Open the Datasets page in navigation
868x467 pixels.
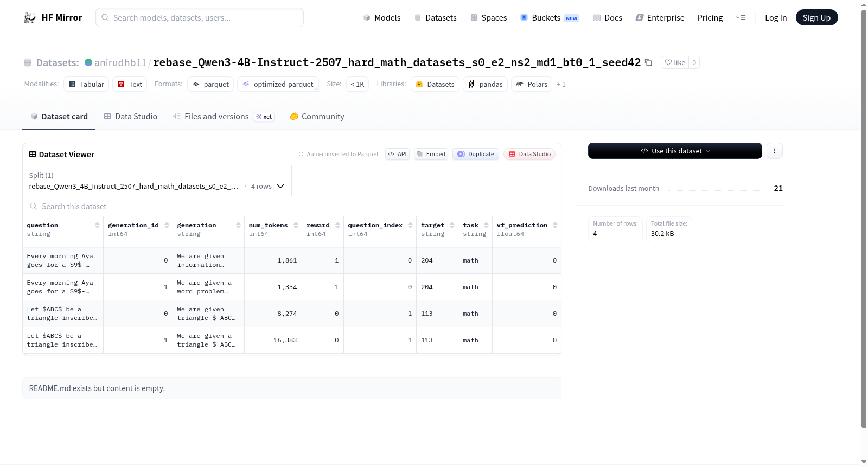(436, 18)
